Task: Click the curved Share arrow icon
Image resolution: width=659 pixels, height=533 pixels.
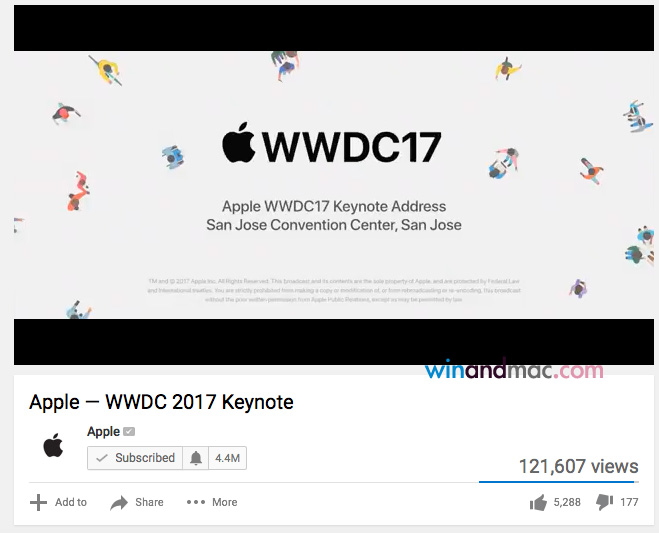Action: (x=119, y=502)
